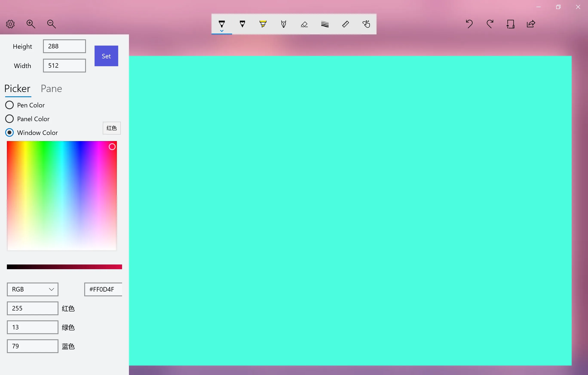Redo the last stroke
Image resolution: width=588 pixels, height=375 pixels.
pos(490,24)
